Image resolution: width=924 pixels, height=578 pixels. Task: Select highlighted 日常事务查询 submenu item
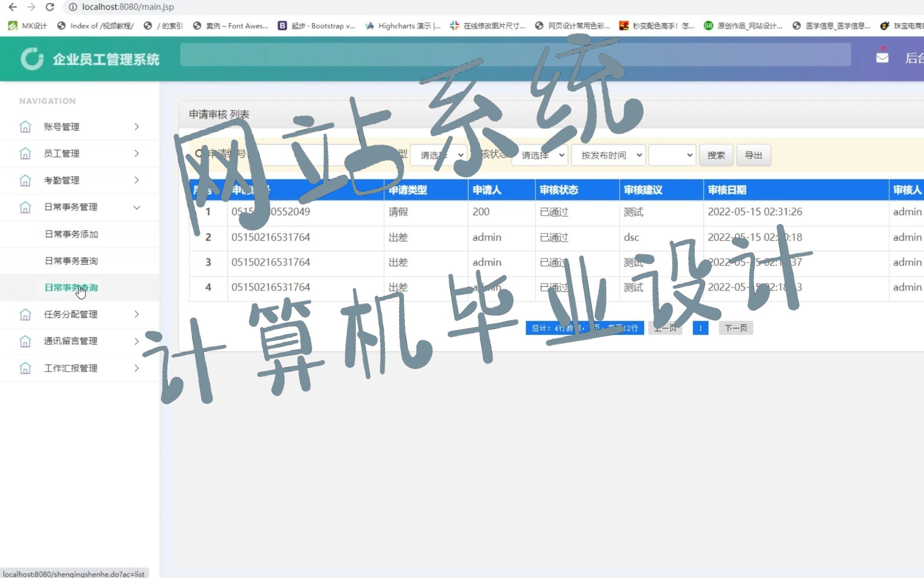click(x=71, y=288)
